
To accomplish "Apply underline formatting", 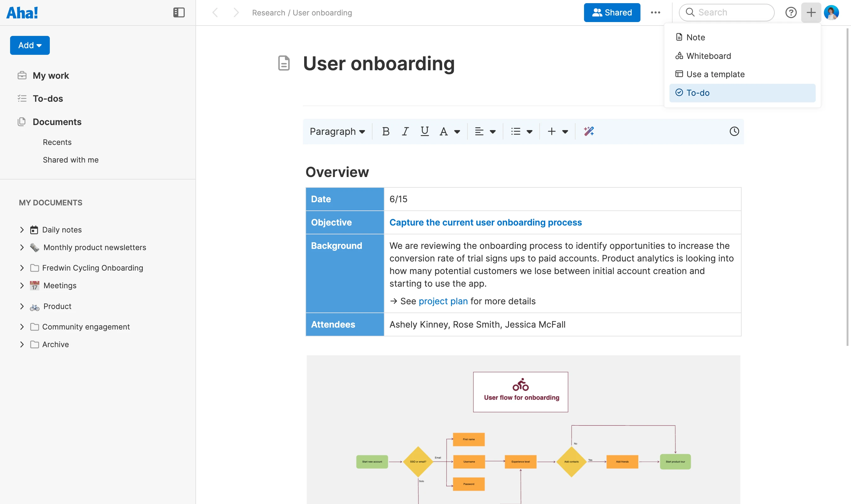I will (424, 131).
